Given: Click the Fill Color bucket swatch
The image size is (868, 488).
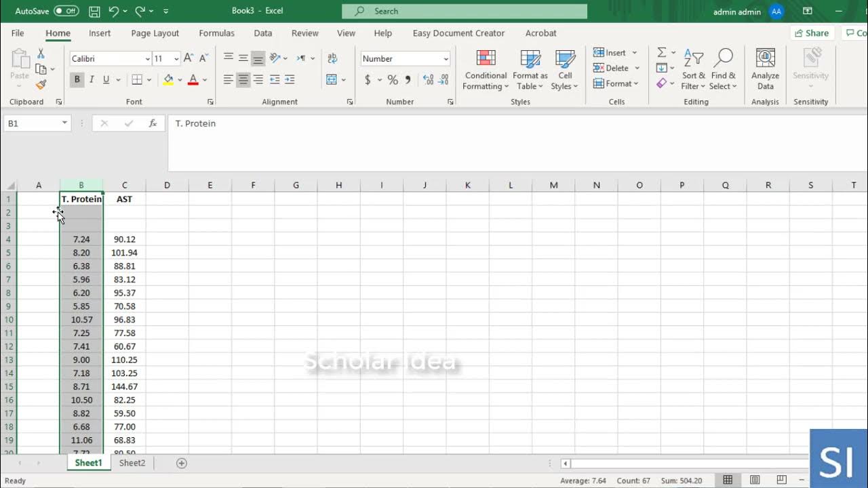Looking at the screenshot, I should pyautogui.click(x=168, y=80).
